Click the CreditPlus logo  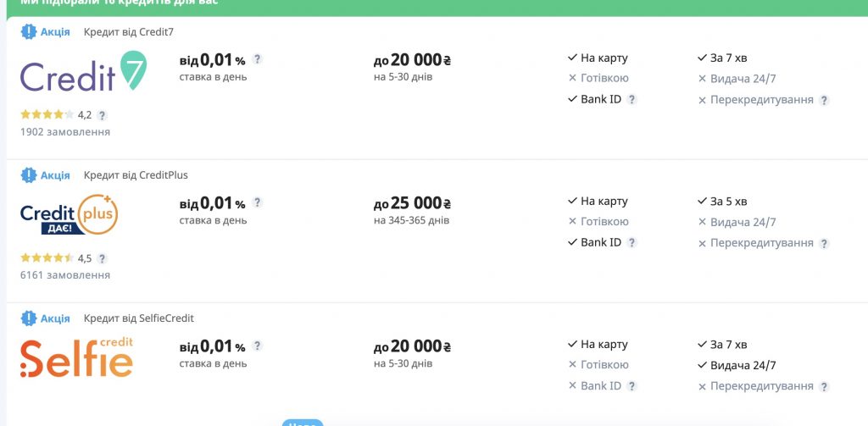tap(69, 216)
